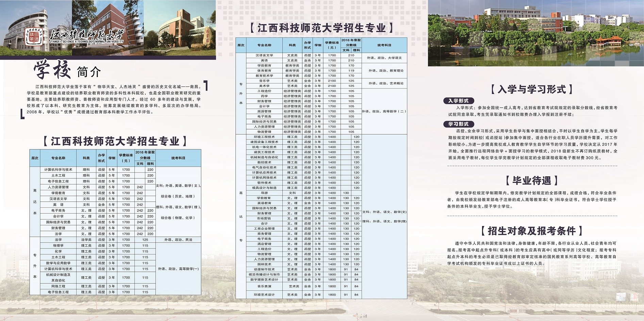The height and width of the screenshot is (321, 644).
Task: Select the 机械设计制造及其自动化 major cell
Action: coord(58,277)
